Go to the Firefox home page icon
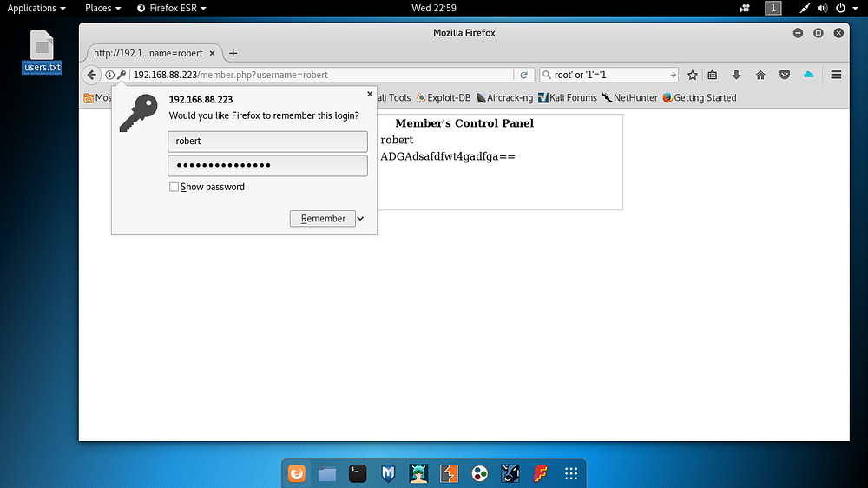The width and height of the screenshot is (868, 488). 760,75
